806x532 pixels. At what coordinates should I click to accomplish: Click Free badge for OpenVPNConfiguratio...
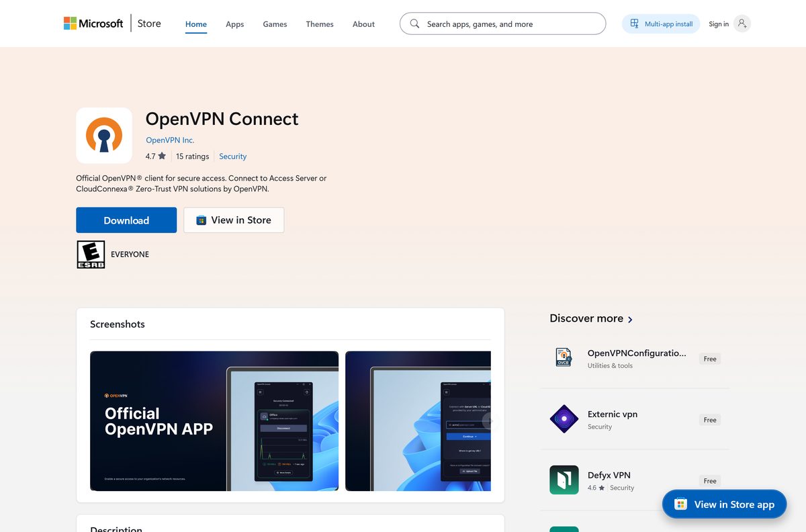(x=710, y=359)
